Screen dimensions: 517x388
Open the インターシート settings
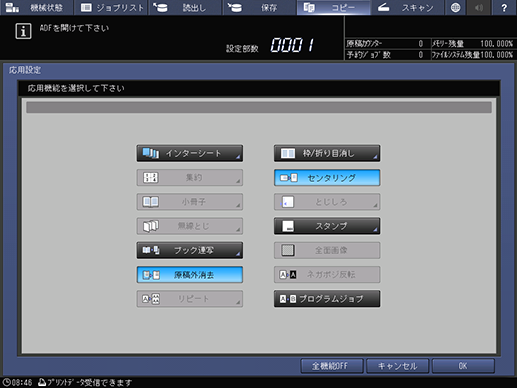point(190,153)
